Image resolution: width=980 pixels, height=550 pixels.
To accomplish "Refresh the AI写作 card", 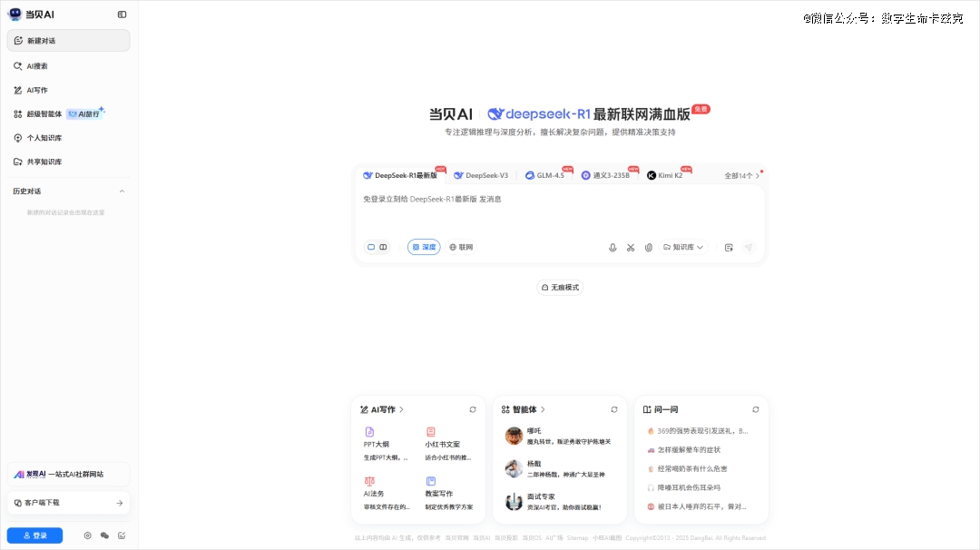I will [x=473, y=410].
